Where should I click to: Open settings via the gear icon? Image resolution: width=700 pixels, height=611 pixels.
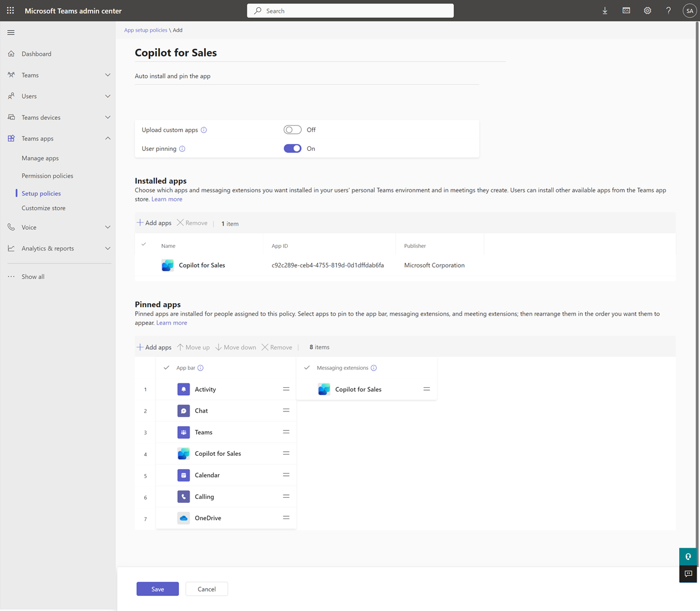[647, 10]
